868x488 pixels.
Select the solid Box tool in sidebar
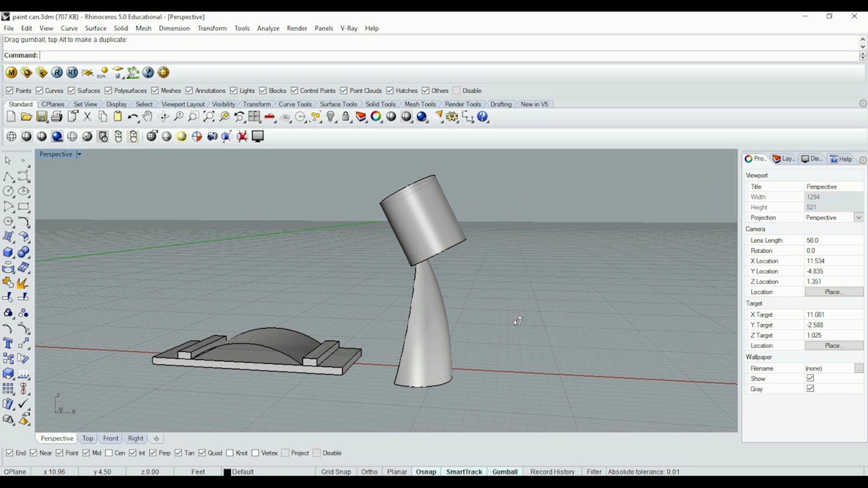pos(8,252)
